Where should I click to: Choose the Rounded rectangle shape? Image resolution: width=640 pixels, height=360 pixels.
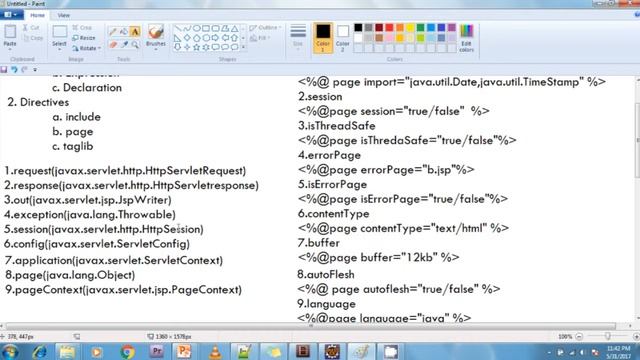point(215,29)
